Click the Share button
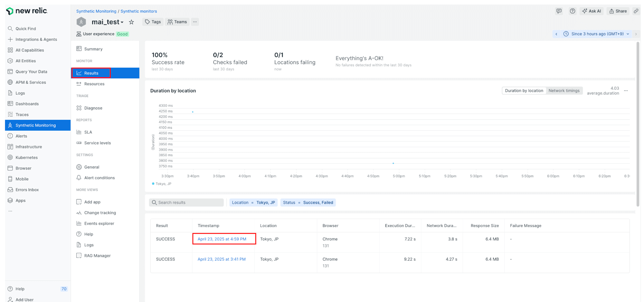The height and width of the screenshot is (302, 644). click(618, 11)
